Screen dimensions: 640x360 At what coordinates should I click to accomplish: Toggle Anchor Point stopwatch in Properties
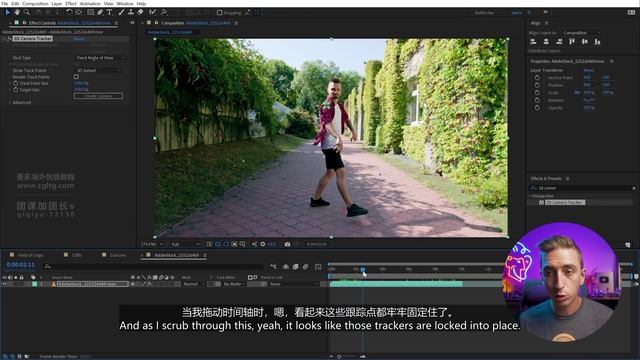point(537,78)
